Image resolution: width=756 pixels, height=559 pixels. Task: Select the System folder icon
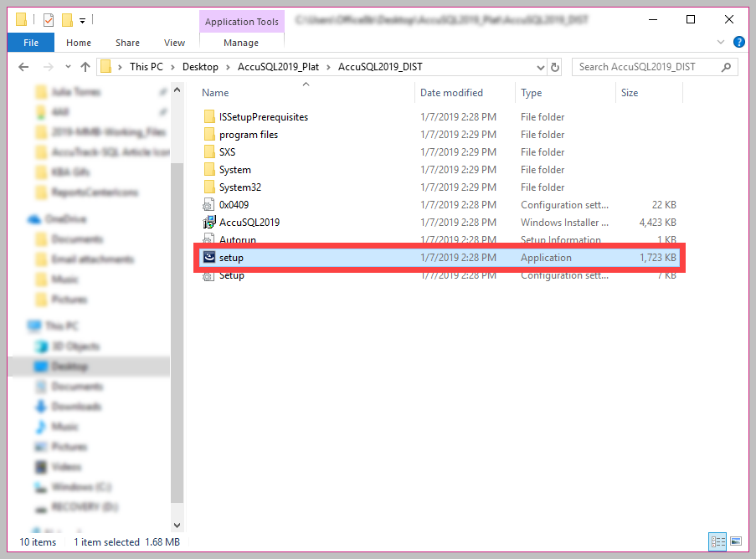(x=208, y=170)
